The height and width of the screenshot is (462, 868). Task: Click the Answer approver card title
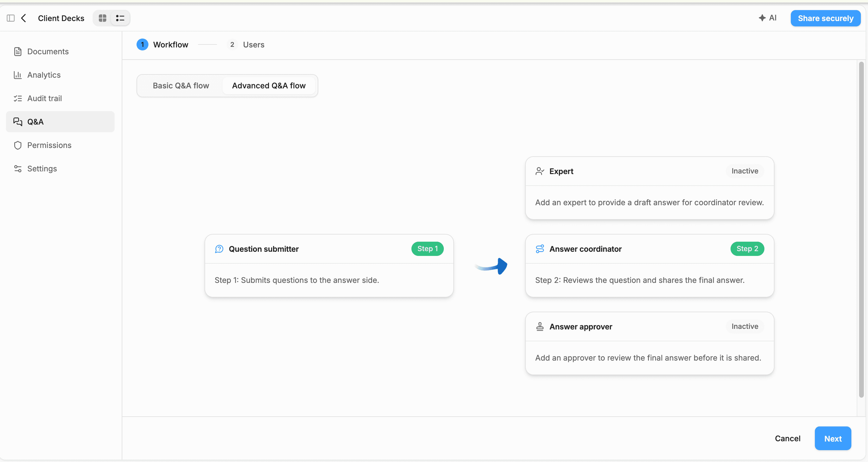[581, 327]
